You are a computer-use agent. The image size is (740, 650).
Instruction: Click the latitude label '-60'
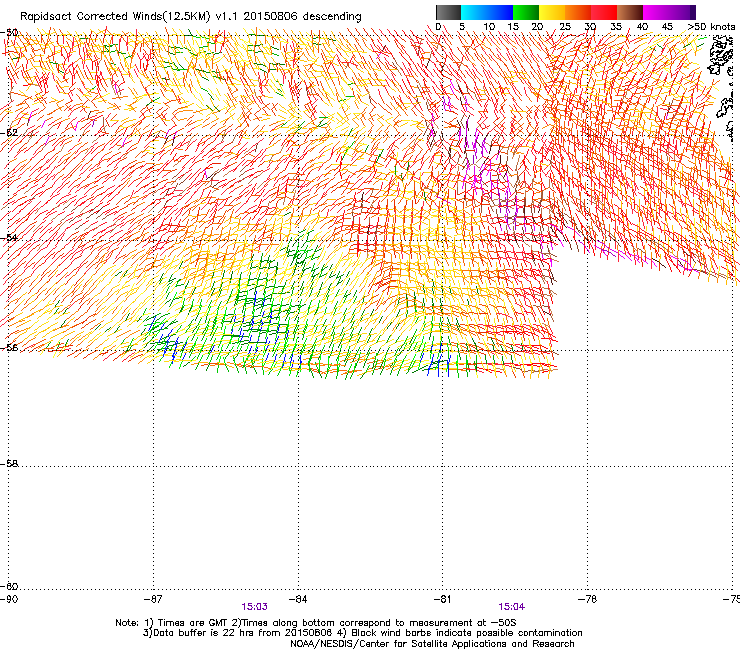tap(9, 586)
